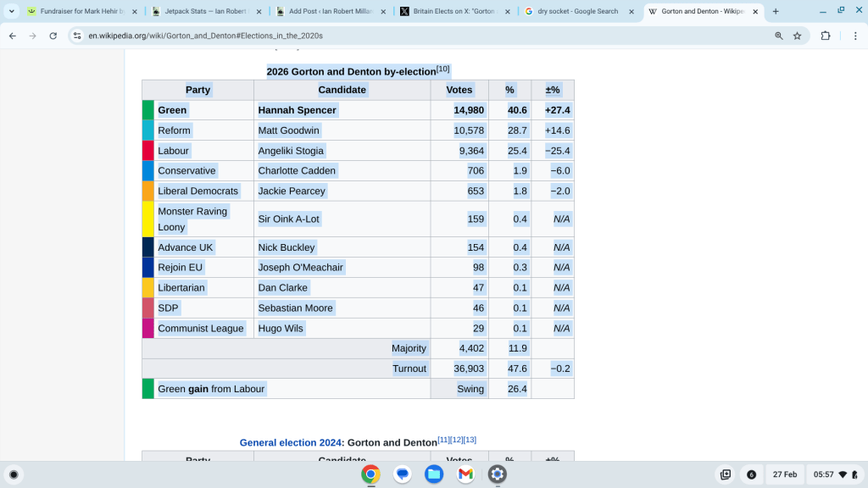View site information icon beside URL
The width and height of the screenshot is (868, 488).
(77, 36)
